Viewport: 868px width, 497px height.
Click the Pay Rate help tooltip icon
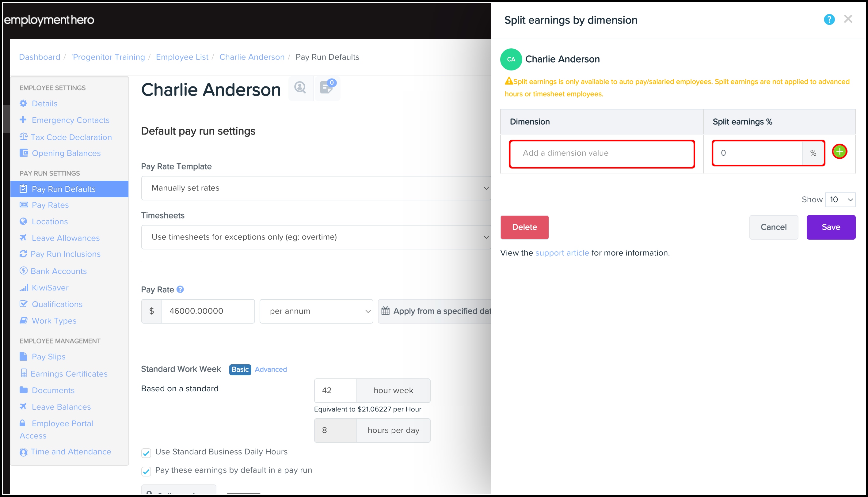tap(180, 290)
